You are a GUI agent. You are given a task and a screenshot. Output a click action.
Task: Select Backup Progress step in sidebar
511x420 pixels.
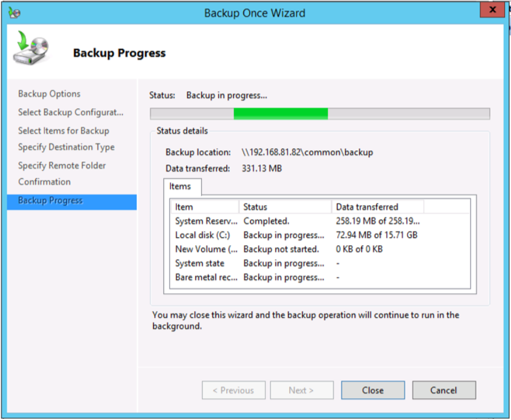tap(50, 201)
